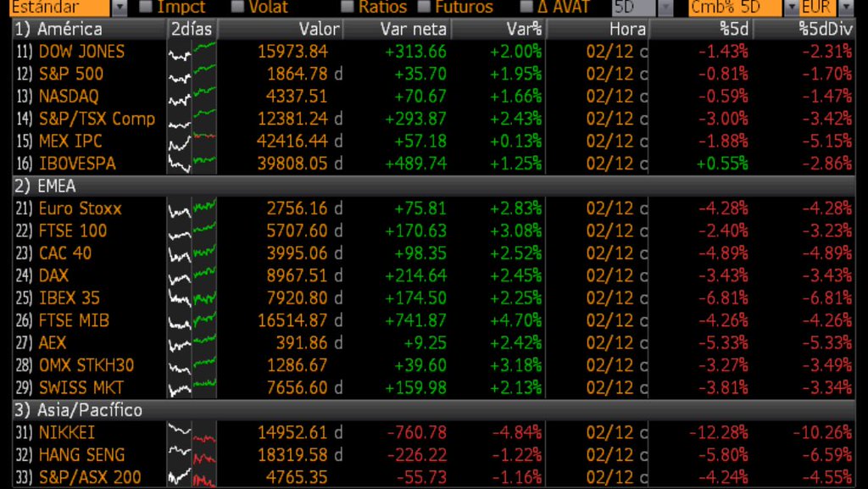Click the IBOVESPA 5-day change +0.55%
This screenshot has width=868, height=489.
point(722,164)
